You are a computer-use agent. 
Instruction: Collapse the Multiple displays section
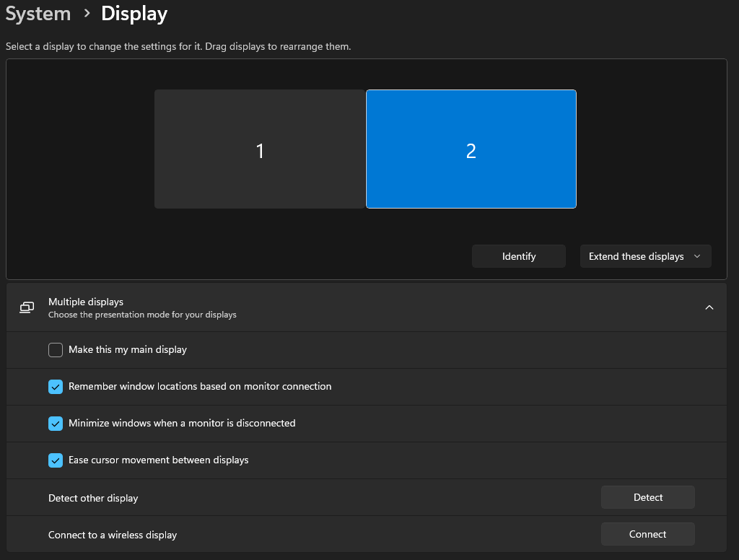[x=709, y=307]
